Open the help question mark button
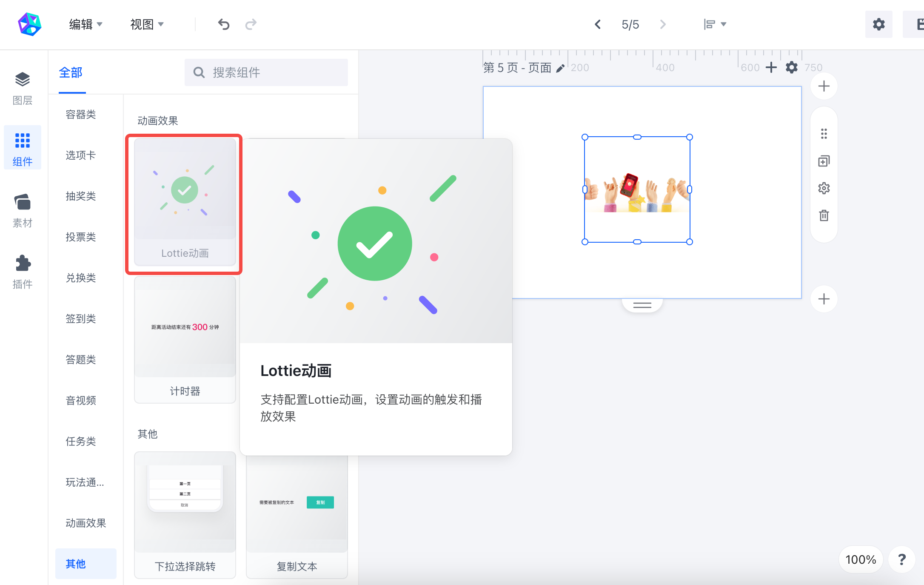The image size is (924, 585). point(901,559)
